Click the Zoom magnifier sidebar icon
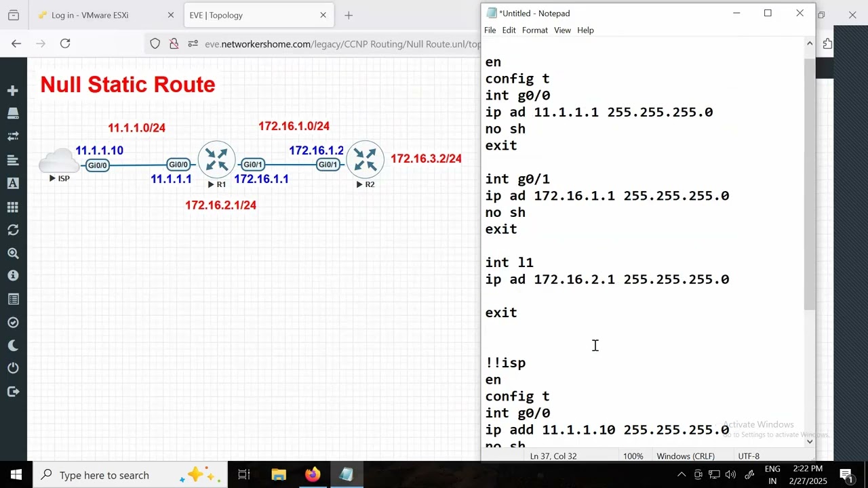The height and width of the screenshot is (488, 868). tap(13, 253)
